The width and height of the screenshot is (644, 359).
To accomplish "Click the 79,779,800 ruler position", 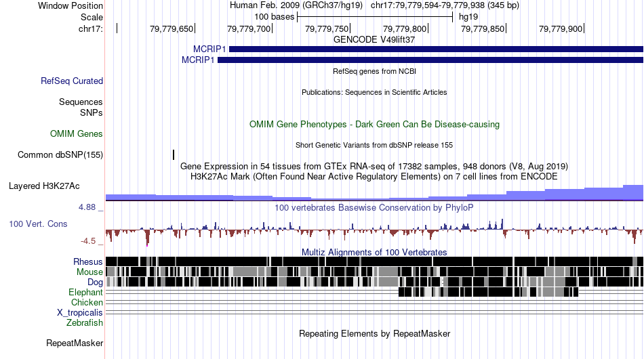I will [405, 28].
